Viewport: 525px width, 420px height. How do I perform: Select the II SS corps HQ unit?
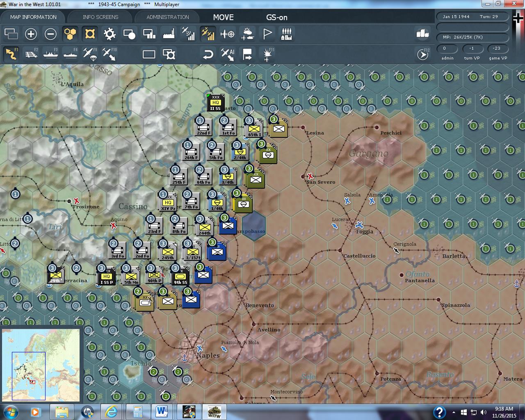coord(215,103)
